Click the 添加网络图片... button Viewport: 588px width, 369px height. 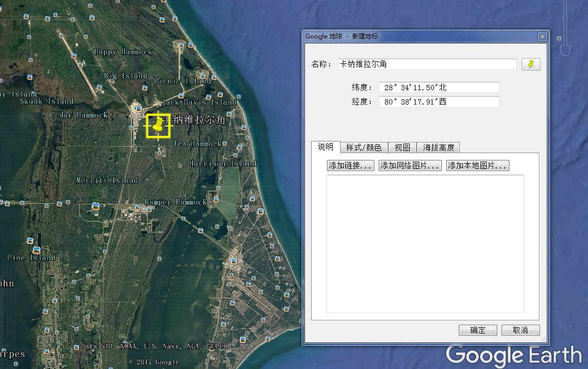coord(410,166)
